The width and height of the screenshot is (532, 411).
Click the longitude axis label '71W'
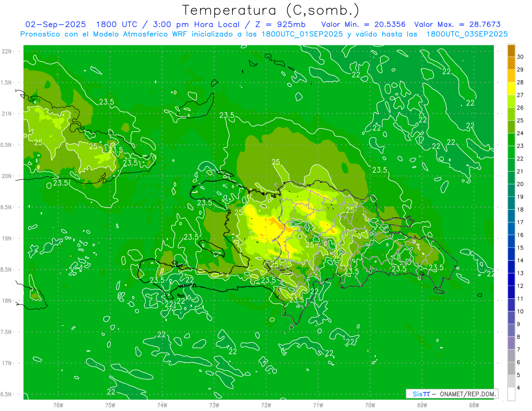click(318, 405)
